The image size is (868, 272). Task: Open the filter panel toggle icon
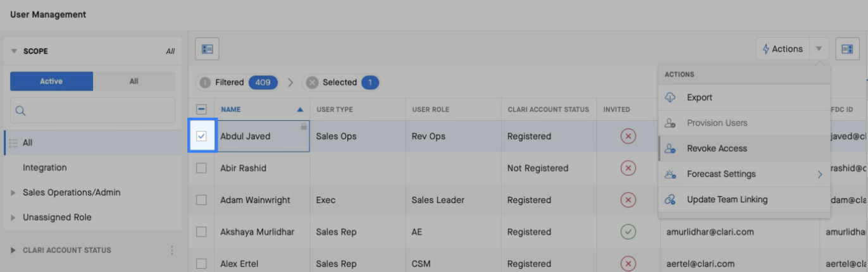coord(207,49)
